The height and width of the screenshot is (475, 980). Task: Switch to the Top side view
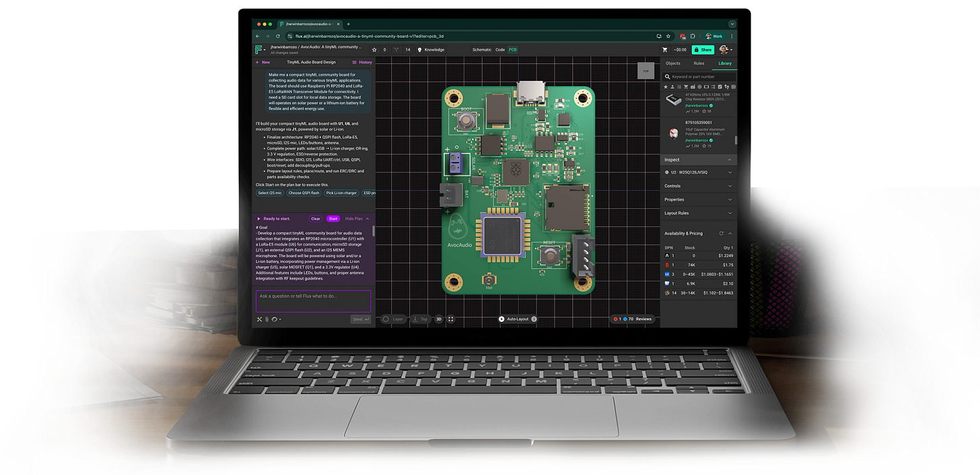(x=421, y=319)
